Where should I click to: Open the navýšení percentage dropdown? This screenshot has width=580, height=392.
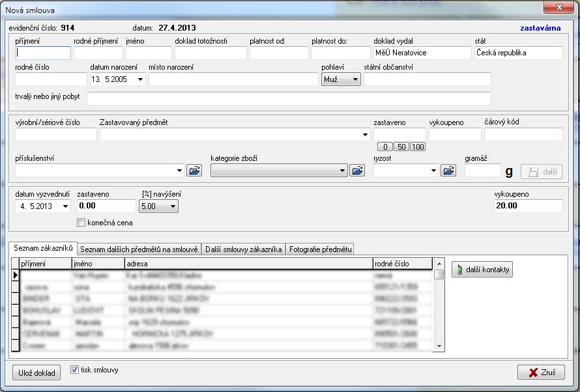coord(159,206)
